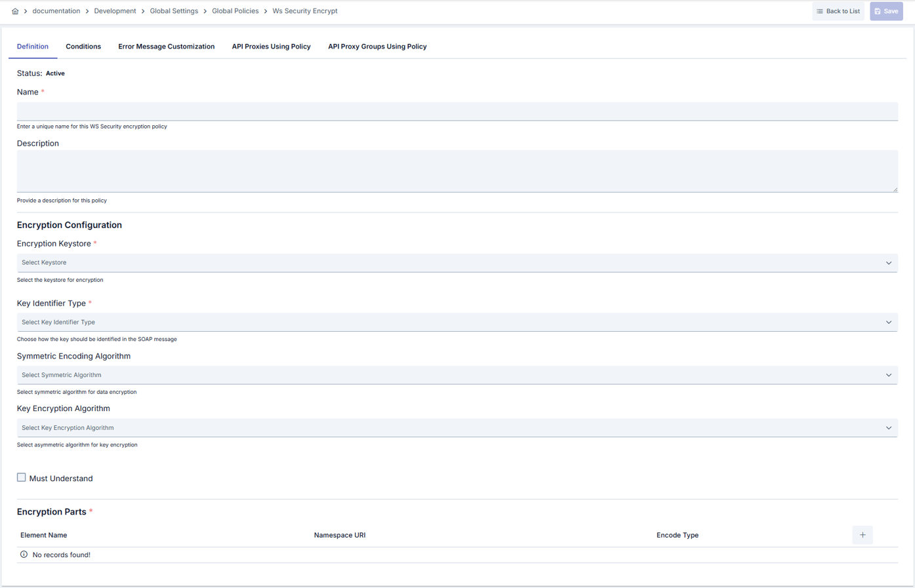Click the Back to List button
Viewport: 915px width, 588px height.
pos(838,11)
